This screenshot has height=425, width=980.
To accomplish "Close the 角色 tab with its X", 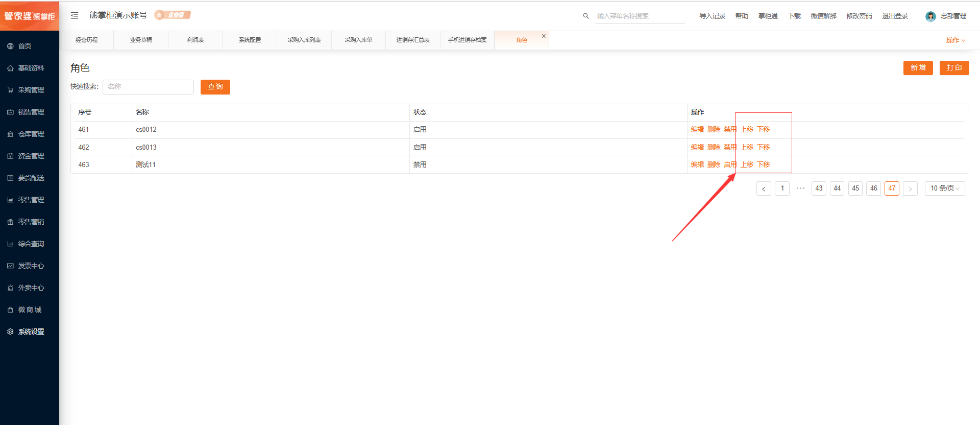I will [544, 36].
